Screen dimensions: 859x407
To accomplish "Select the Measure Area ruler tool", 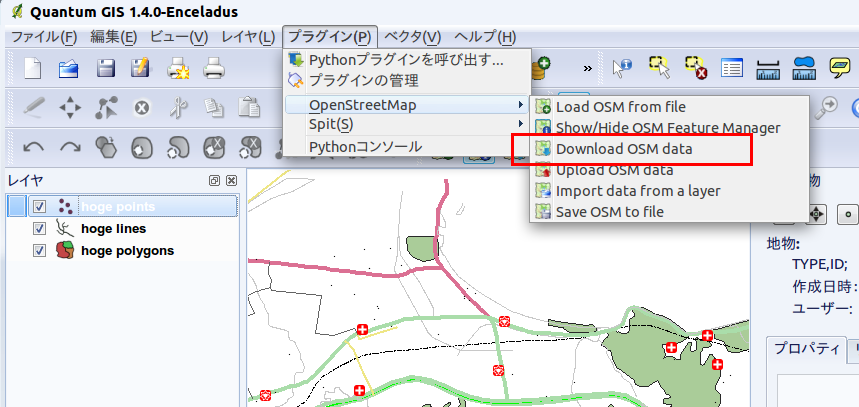I will pos(803,68).
